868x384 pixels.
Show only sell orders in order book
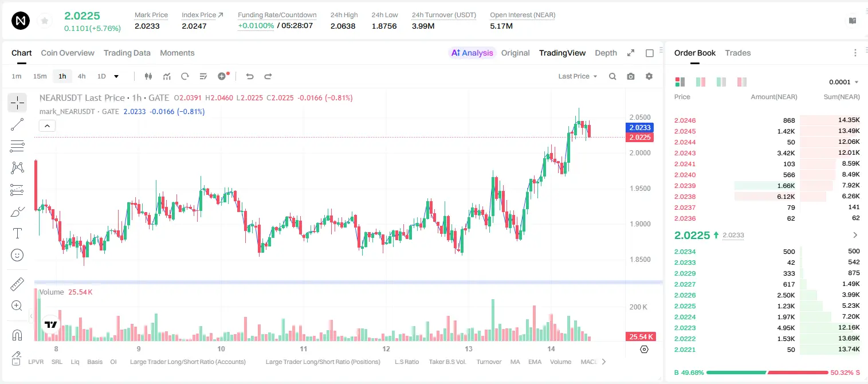742,82
